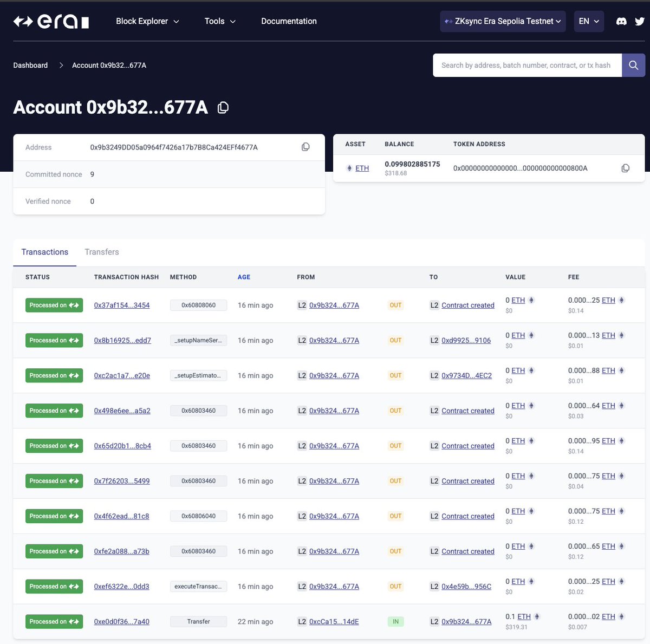This screenshot has width=650, height=644.
Task: Open transaction 0x7f26203...5499
Action: pyautogui.click(x=122, y=481)
